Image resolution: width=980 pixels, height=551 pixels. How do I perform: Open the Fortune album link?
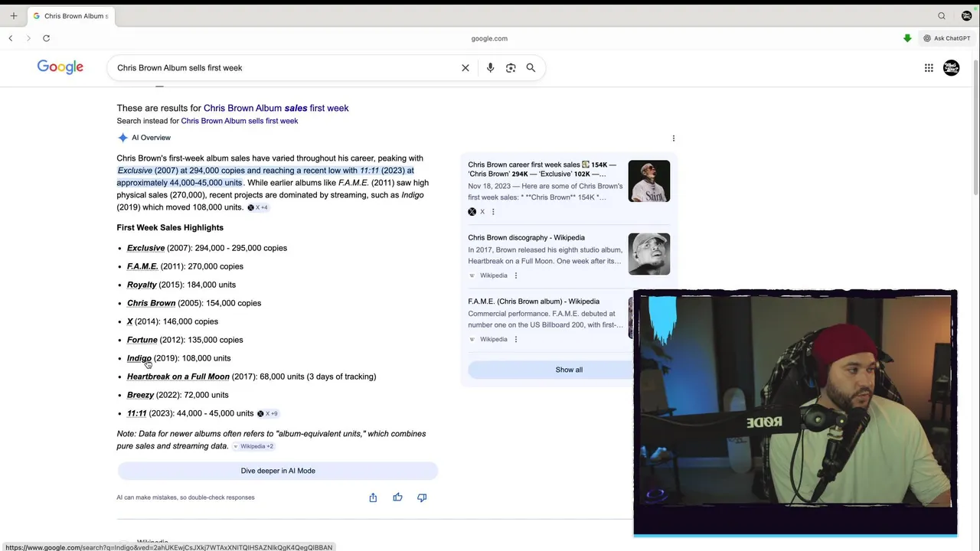[x=142, y=340]
